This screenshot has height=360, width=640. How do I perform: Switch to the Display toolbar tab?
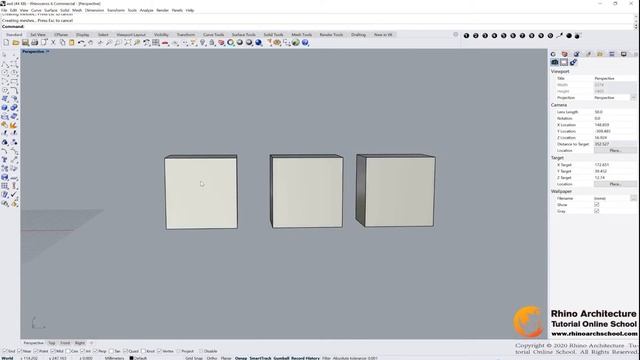tap(82, 35)
